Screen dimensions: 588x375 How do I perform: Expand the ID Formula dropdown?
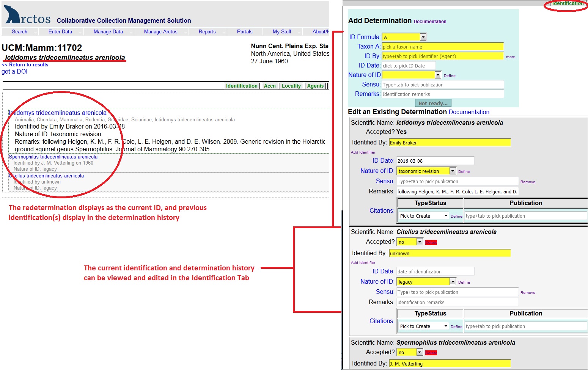pos(404,37)
